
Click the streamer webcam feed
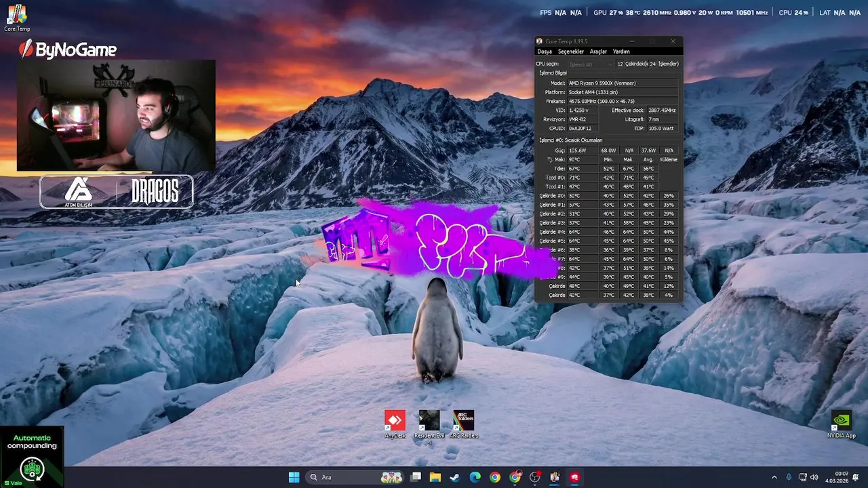pos(116,116)
